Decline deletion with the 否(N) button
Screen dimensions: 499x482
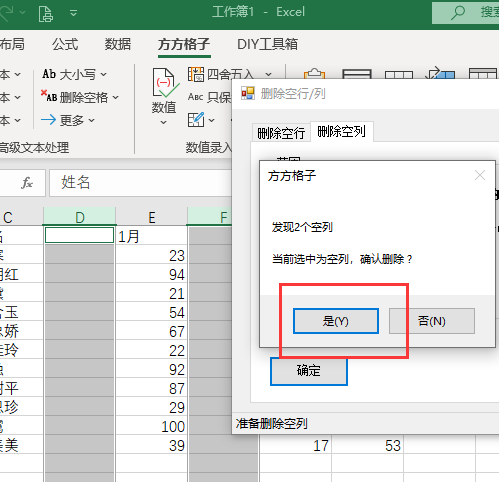[x=432, y=321]
